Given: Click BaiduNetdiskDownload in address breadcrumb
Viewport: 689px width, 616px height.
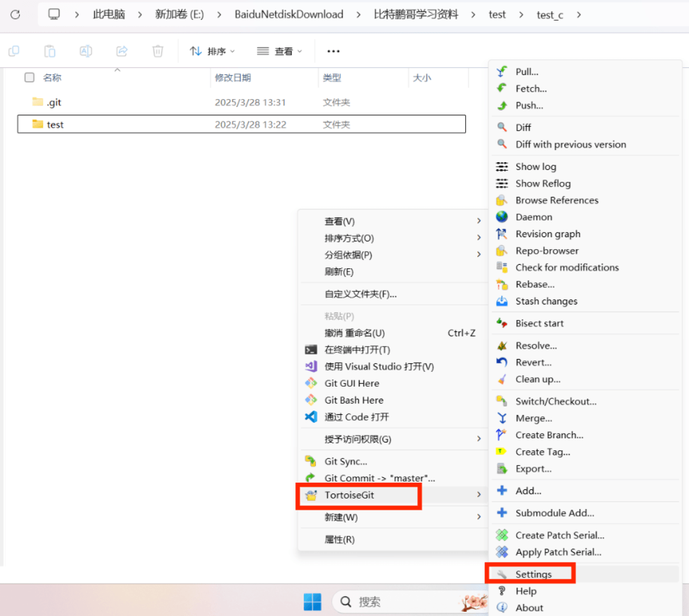Looking at the screenshot, I should 289,14.
